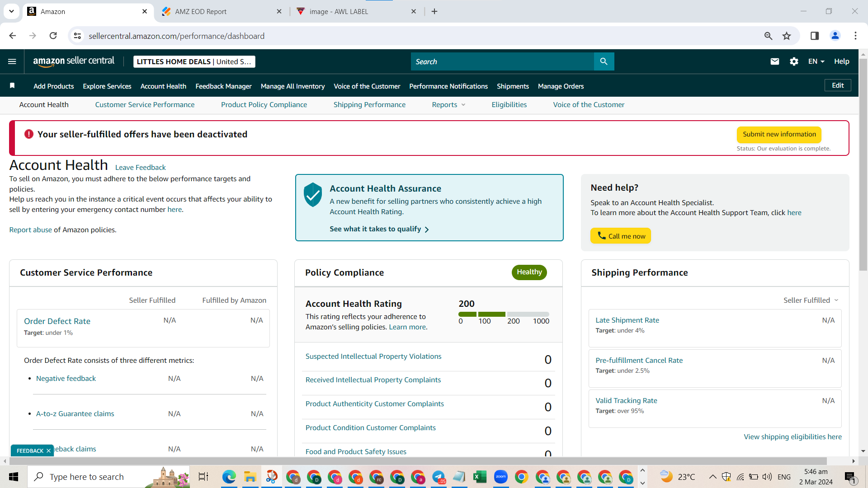Bookmark this page with the star icon
868x488 pixels.
tap(787, 36)
